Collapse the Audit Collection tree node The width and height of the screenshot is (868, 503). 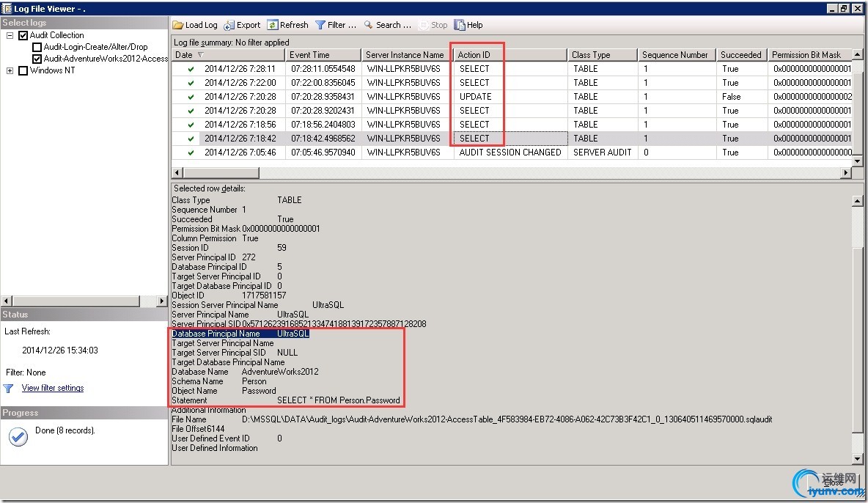point(10,35)
